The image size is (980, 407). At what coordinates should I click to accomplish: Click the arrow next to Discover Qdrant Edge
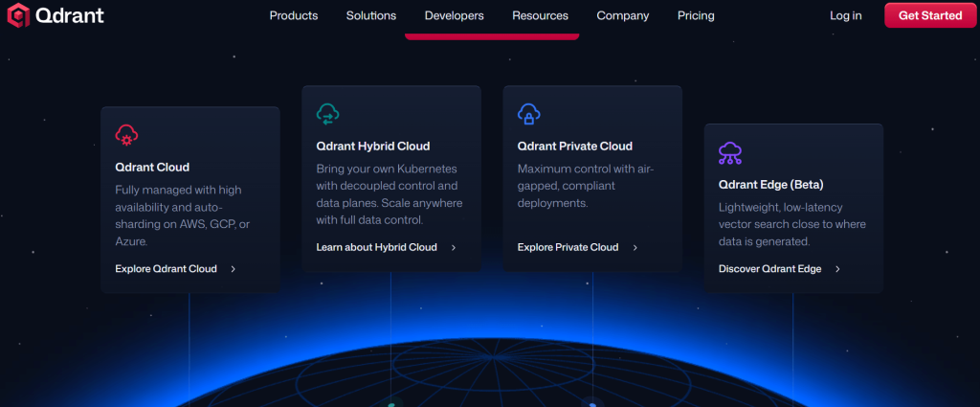pyautogui.click(x=838, y=269)
